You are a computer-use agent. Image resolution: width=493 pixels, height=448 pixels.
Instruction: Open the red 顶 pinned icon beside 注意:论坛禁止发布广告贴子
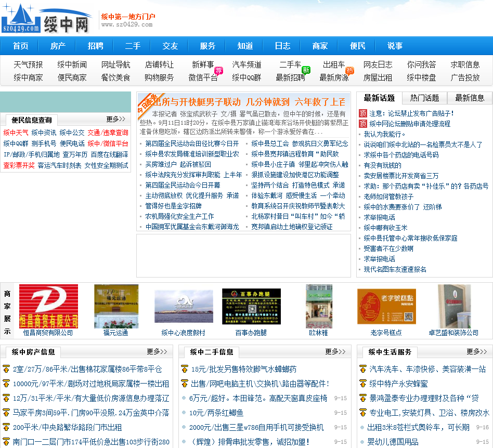363,113
